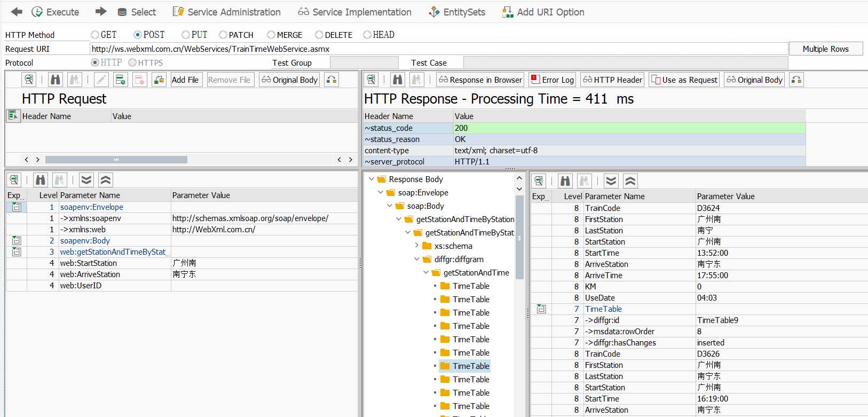
Task: Click the Find binoculars in HTTP Request toolbar
Action: click(x=56, y=80)
